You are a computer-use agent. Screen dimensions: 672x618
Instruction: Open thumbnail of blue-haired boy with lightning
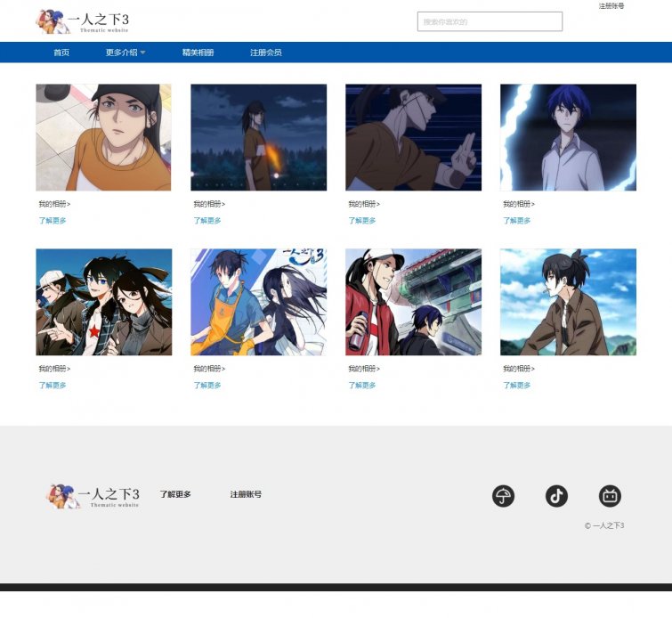pos(568,137)
